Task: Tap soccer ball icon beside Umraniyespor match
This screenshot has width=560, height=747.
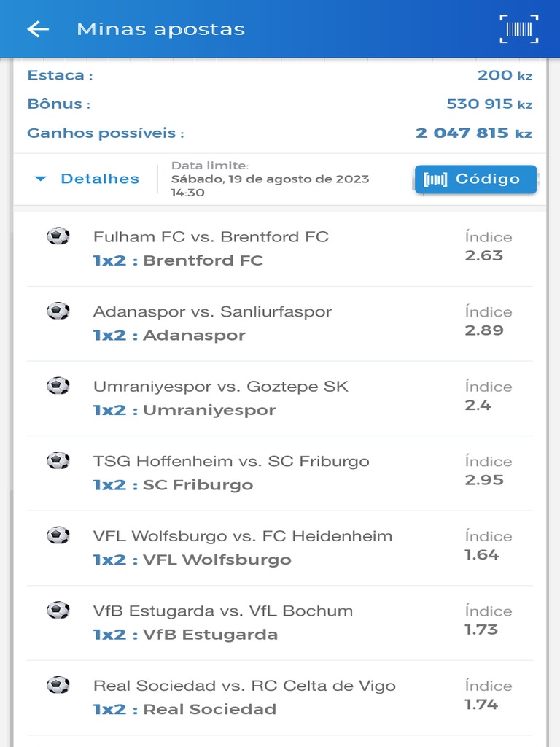Action: coord(58,386)
